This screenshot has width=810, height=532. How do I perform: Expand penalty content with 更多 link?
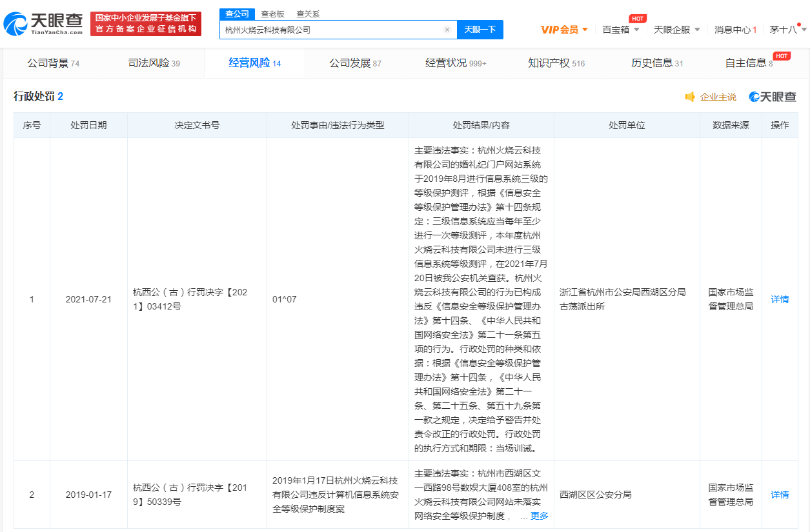539,516
